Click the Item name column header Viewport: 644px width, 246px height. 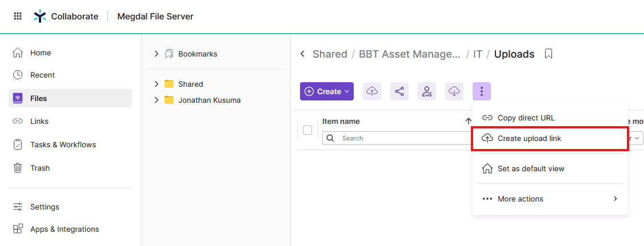[341, 122]
